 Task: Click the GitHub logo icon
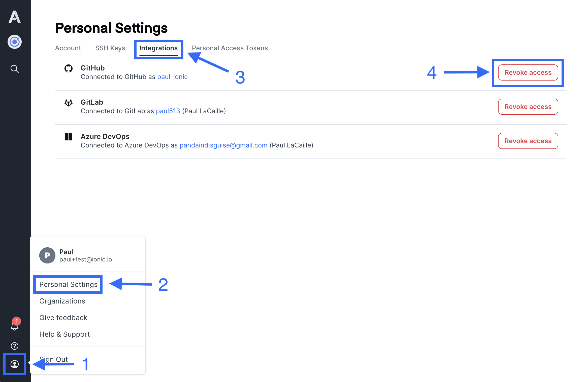tap(69, 68)
